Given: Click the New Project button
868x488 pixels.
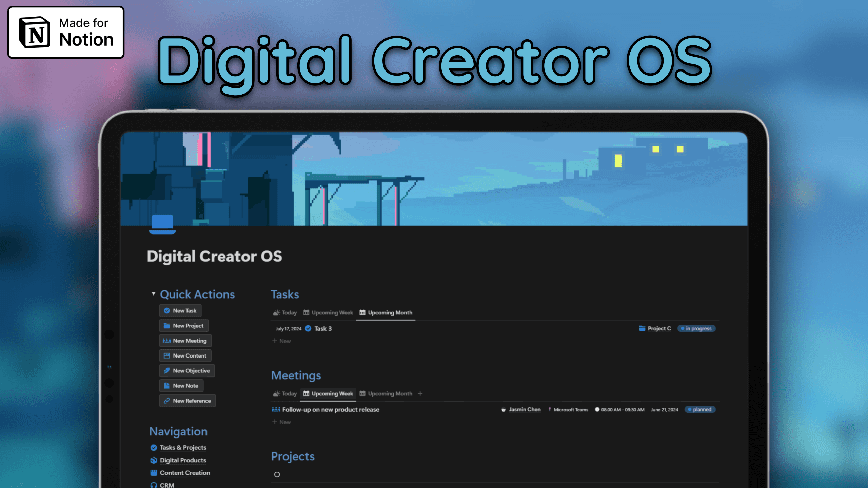Looking at the screenshot, I should 184,326.
